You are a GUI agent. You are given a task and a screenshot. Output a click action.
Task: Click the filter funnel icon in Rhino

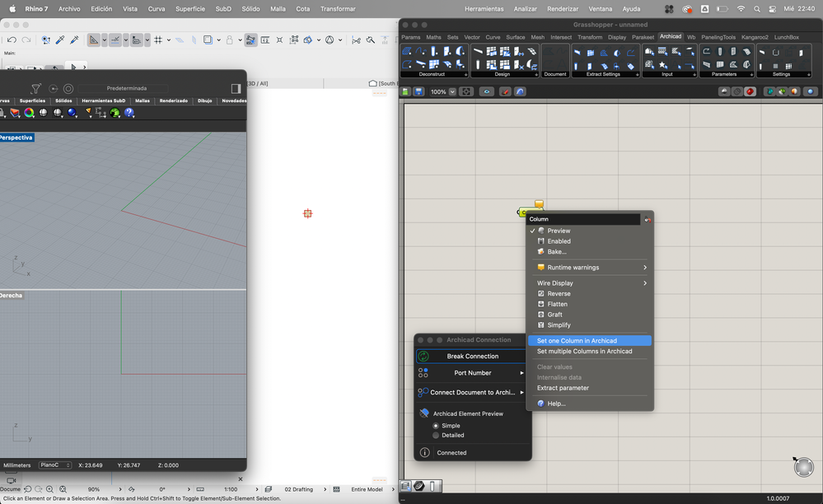(35, 89)
